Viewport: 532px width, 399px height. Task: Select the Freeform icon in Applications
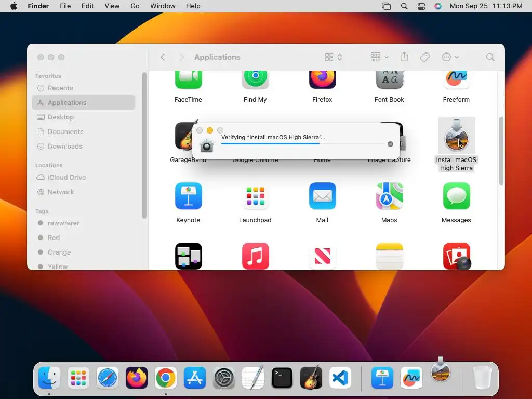(x=456, y=80)
